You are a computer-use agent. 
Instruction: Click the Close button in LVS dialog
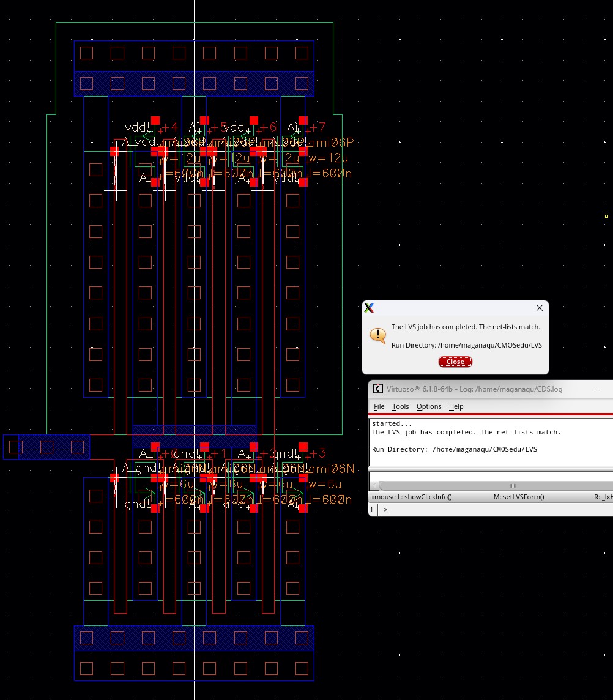455,362
